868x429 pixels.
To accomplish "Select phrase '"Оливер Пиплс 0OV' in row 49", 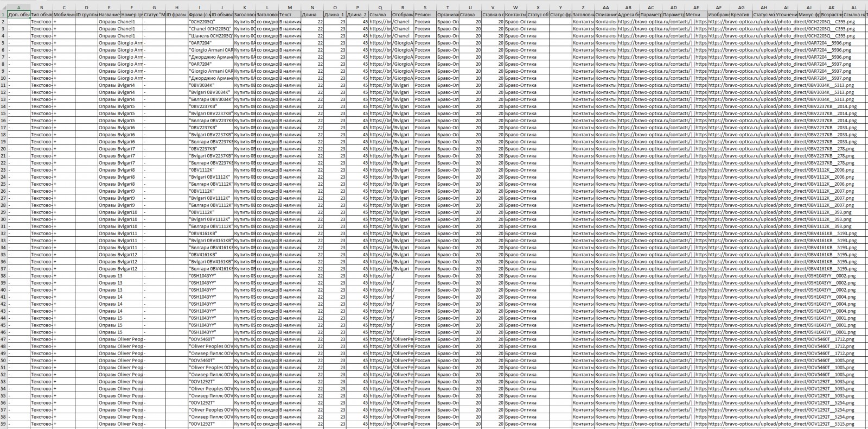I will pos(210,354).
